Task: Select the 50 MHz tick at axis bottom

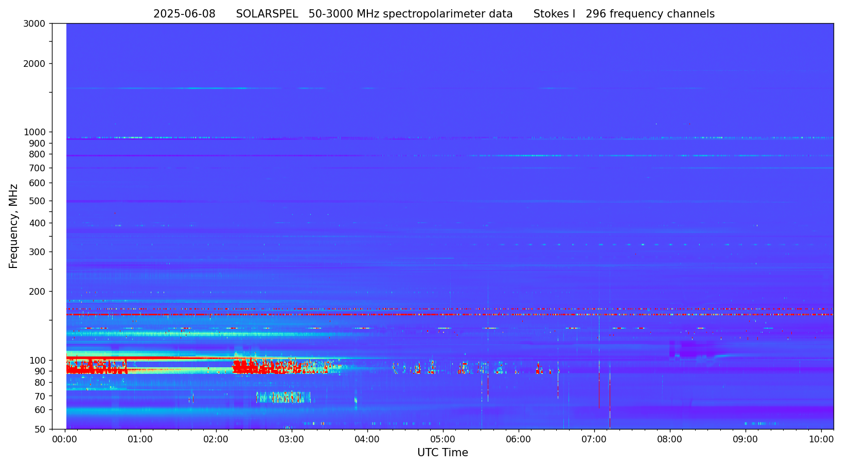Action: [39, 429]
